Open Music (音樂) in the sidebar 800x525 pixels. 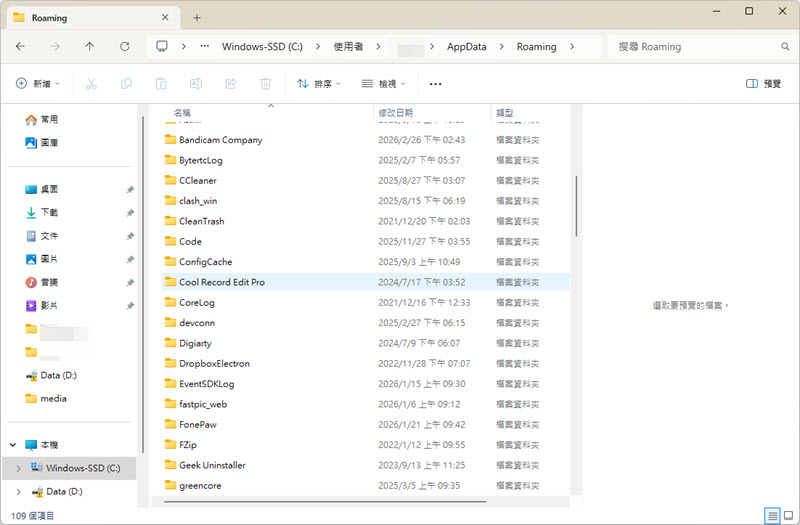tap(42, 282)
